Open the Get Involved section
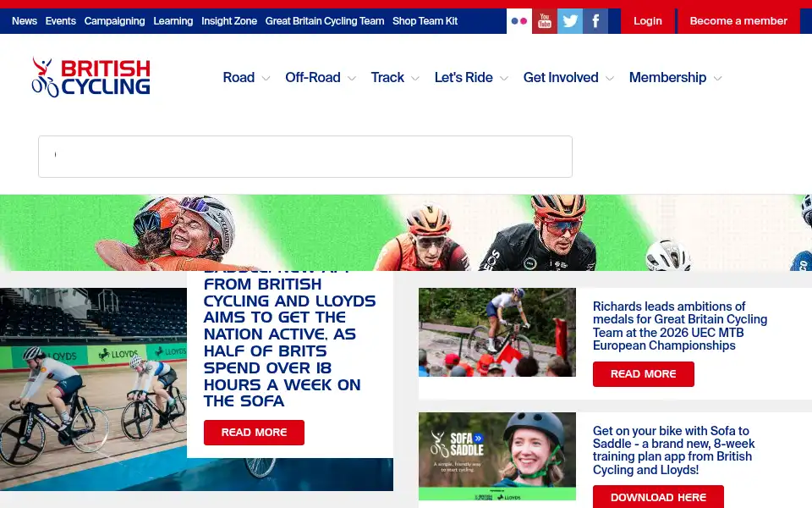The width and height of the screenshot is (812, 508). coord(561,77)
